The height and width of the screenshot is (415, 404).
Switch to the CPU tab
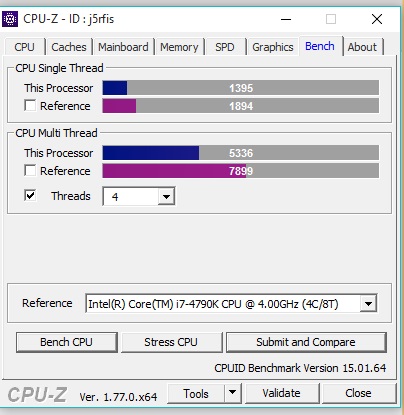24,47
